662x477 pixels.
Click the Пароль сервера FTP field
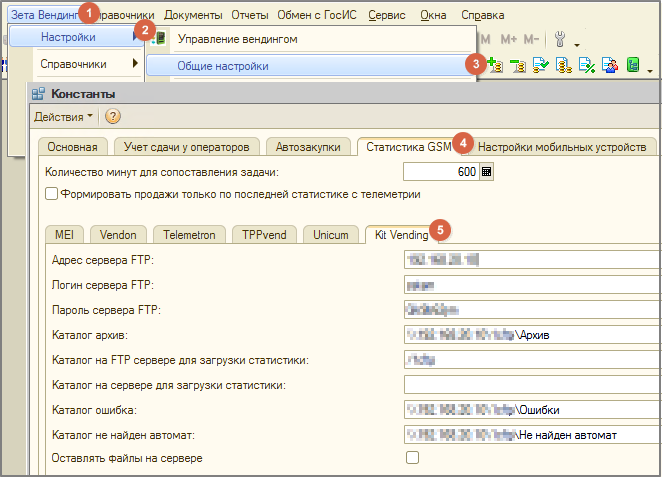click(x=533, y=310)
